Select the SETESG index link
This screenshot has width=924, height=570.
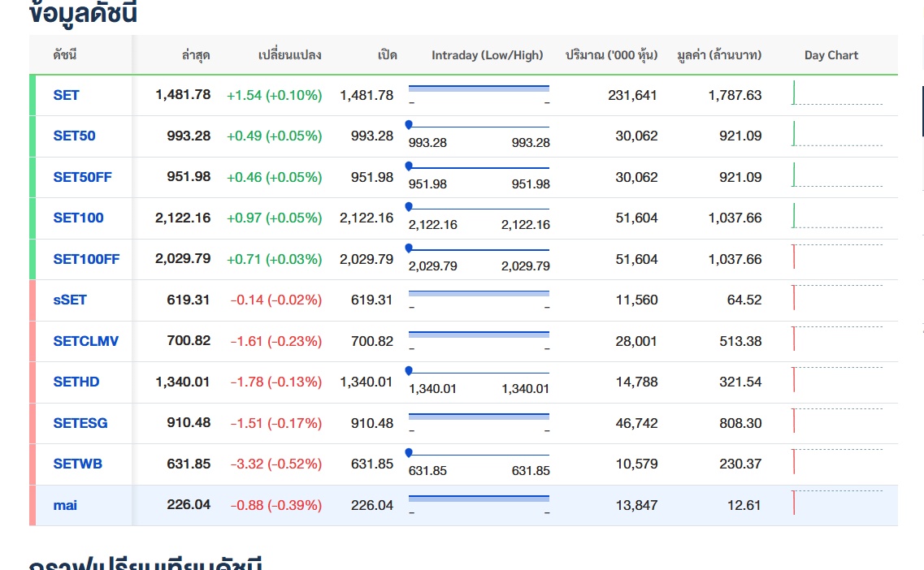tap(80, 423)
